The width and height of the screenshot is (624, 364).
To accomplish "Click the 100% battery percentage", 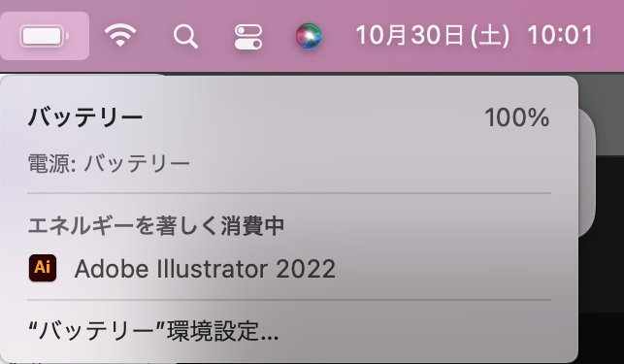I will pos(516,117).
